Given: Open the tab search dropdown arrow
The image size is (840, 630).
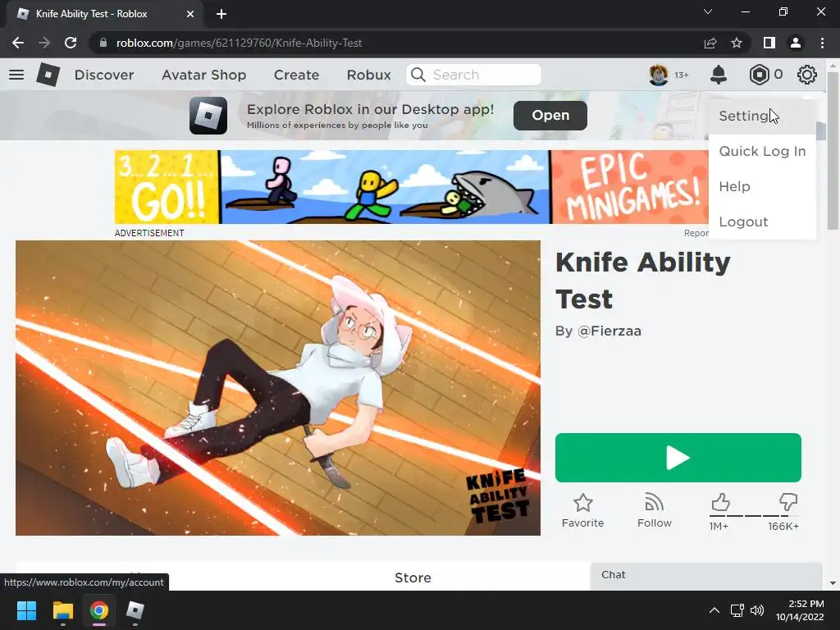Looking at the screenshot, I should [x=708, y=11].
